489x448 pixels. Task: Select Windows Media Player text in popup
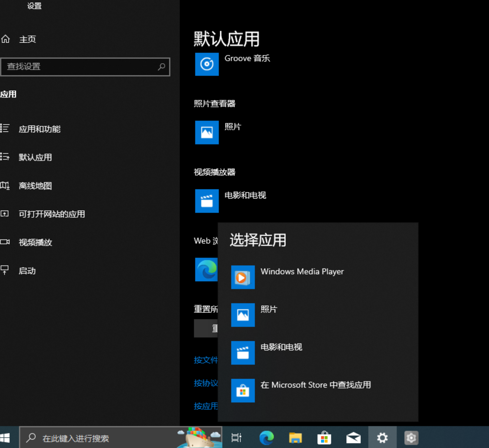(x=302, y=271)
